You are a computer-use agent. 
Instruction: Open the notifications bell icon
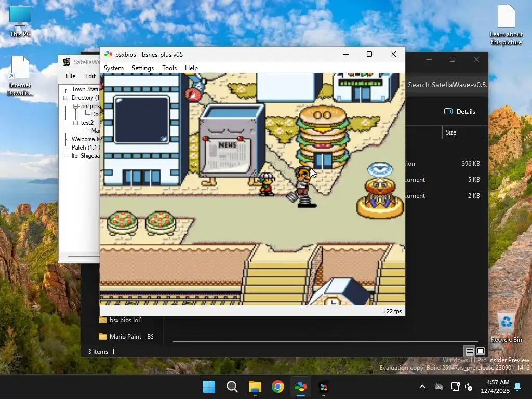coord(518,387)
